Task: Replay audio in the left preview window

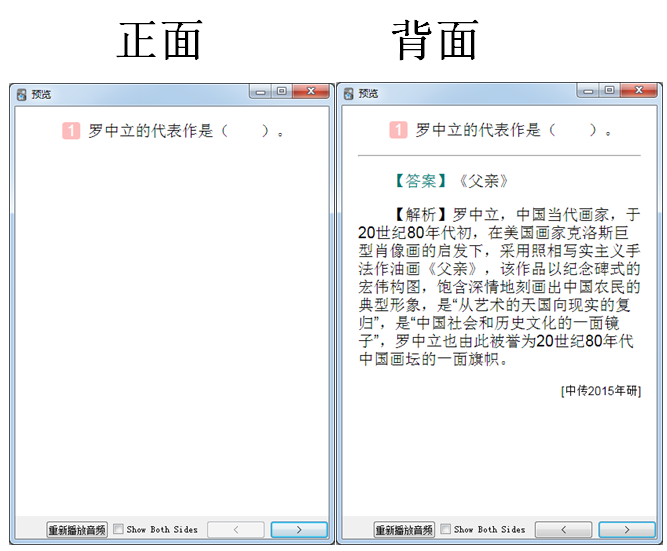Action: tap(77, 530)
